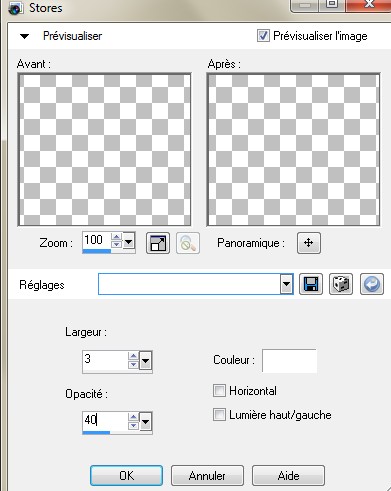Open help with the Aide button
Image resolution: width=391 pixels, height=491 pixels.
288,476
